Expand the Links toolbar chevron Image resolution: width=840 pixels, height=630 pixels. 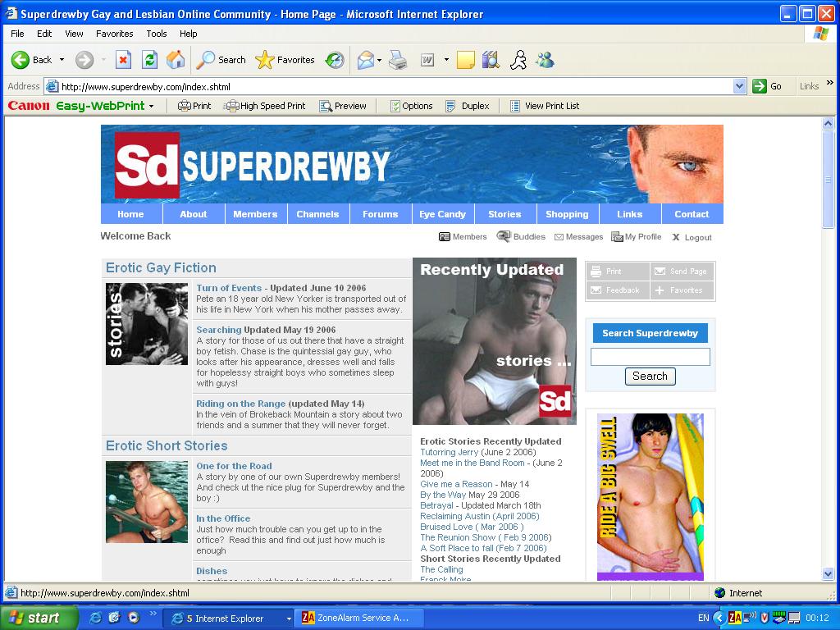pyautogui.click(x=830, y=83)
